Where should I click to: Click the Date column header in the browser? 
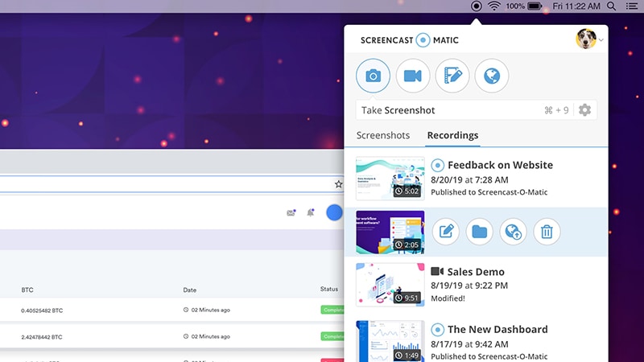[190, 290]
